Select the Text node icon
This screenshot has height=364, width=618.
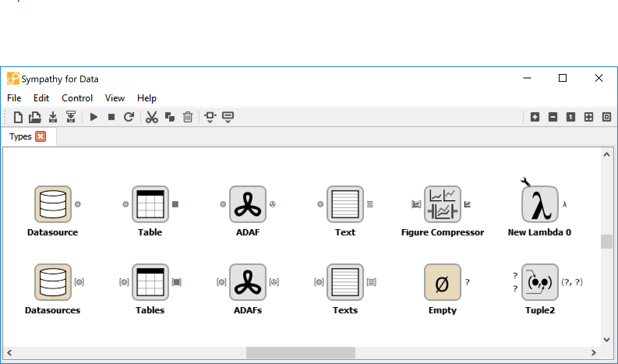pyautogui.click(x=345, y=204)
